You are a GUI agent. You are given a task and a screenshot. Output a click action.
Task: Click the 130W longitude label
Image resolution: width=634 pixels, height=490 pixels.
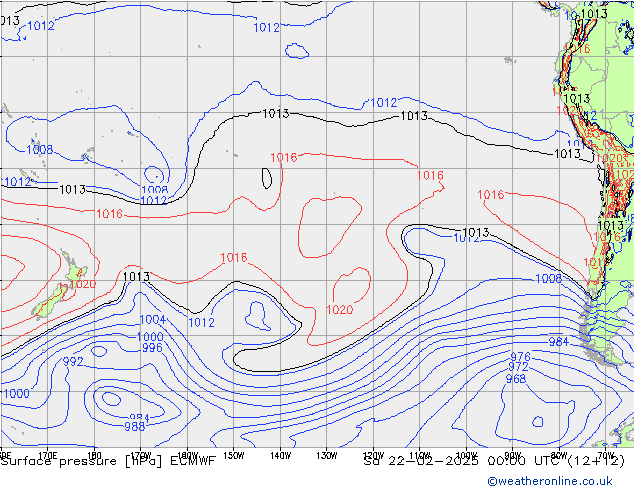pos(327,455)
